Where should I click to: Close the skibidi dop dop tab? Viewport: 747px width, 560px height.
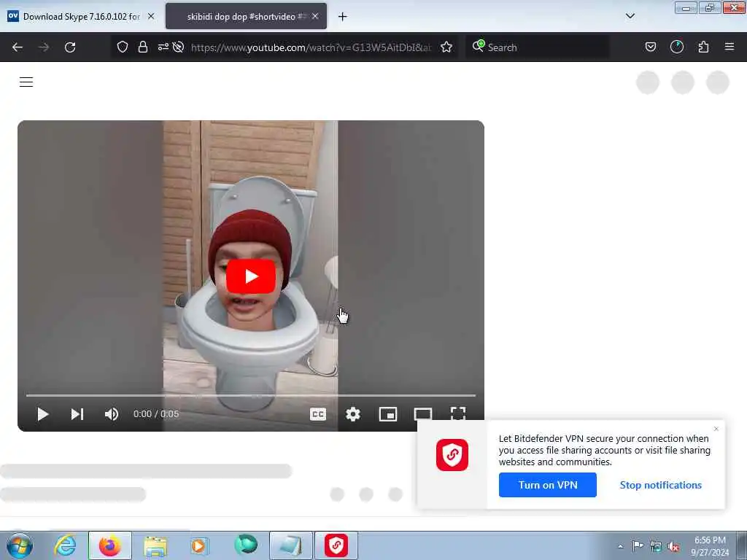315,16
